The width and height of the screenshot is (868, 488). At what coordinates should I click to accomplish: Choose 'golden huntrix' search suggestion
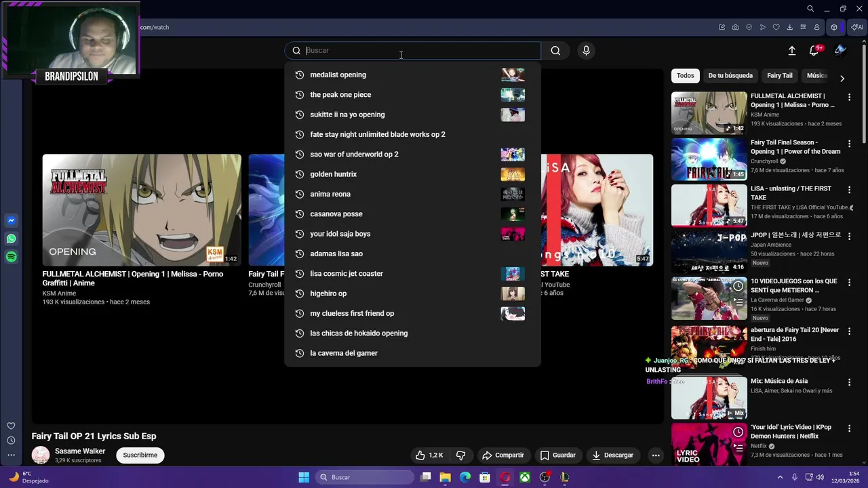click(412, 174)
